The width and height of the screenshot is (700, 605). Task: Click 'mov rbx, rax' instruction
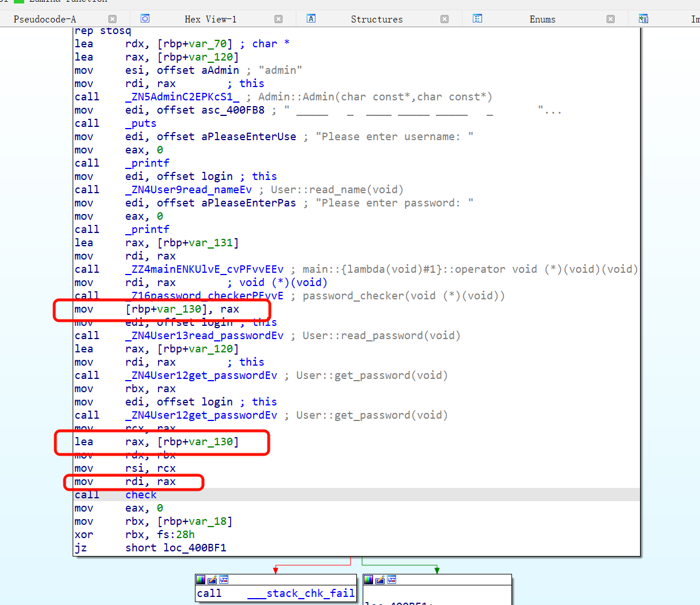[125, 388]
